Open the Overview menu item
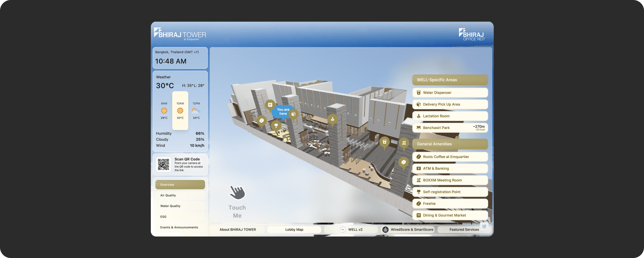The image size is (644, 258). click(180, 185)
